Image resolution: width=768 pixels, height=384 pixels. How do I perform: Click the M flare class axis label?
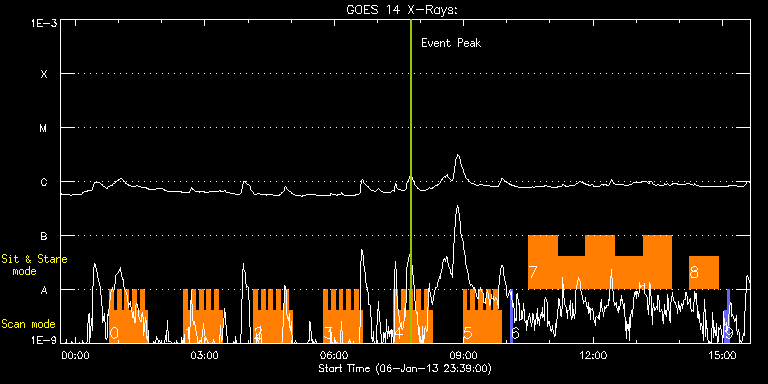click(44, 128)
